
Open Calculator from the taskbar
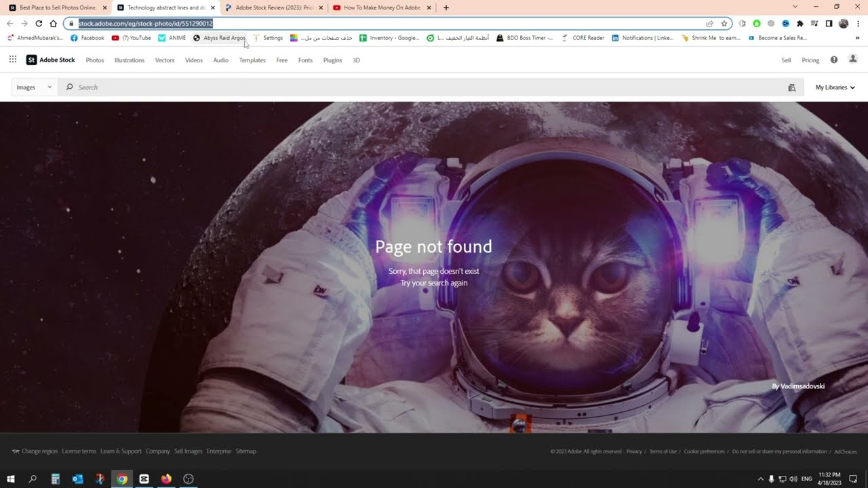(x=56, y=479)
